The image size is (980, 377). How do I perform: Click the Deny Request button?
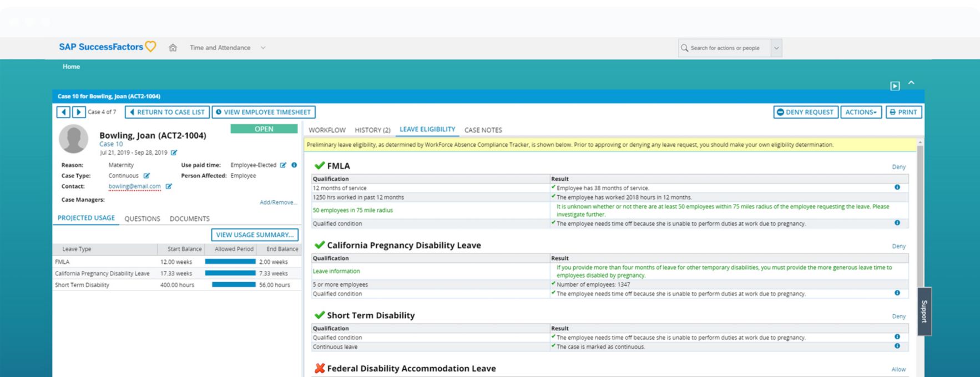click(805, 112)
